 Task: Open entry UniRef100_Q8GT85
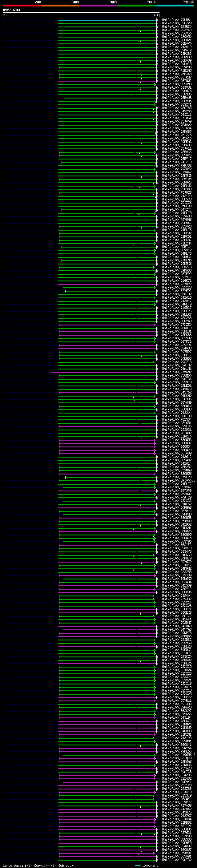pos(177,108)
